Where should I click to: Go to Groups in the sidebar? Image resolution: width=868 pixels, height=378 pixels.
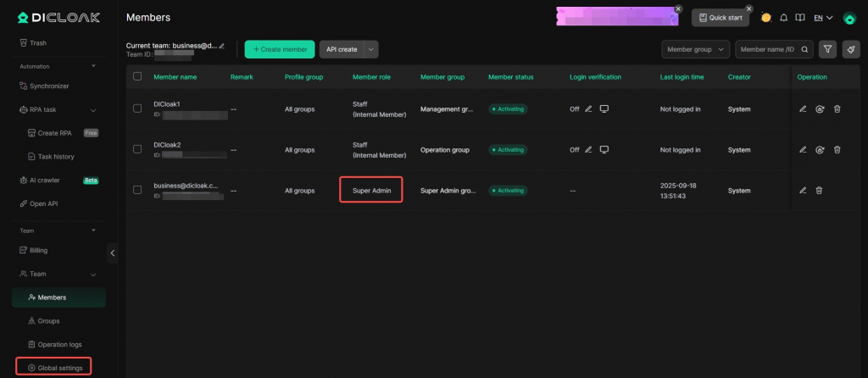(x=48, y=321)
